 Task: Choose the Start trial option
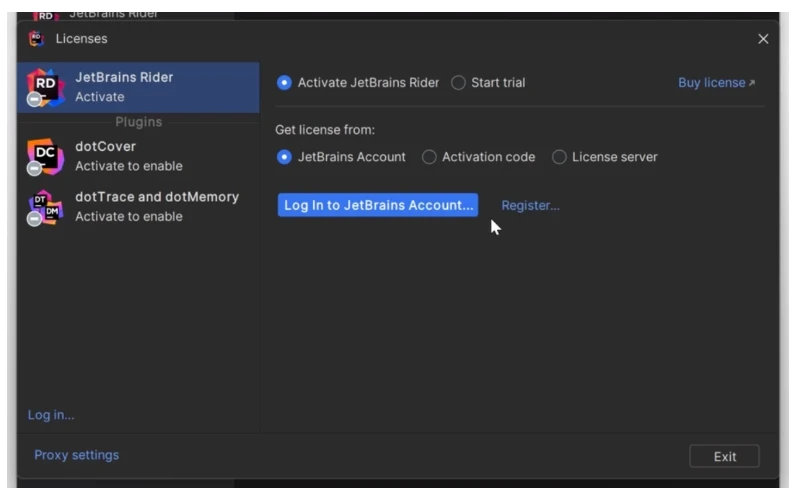[x=458, y=83]
